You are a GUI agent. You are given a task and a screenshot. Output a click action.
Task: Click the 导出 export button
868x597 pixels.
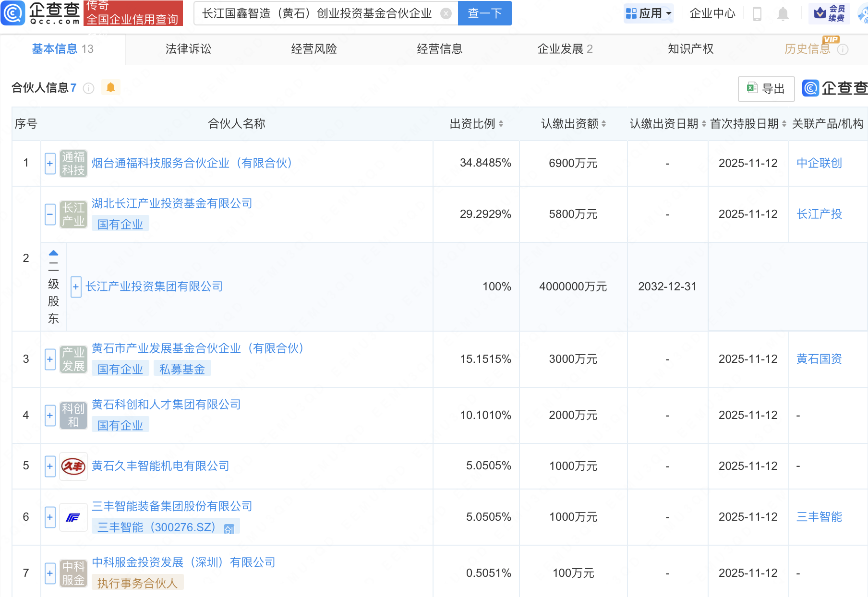pos(766,89)
